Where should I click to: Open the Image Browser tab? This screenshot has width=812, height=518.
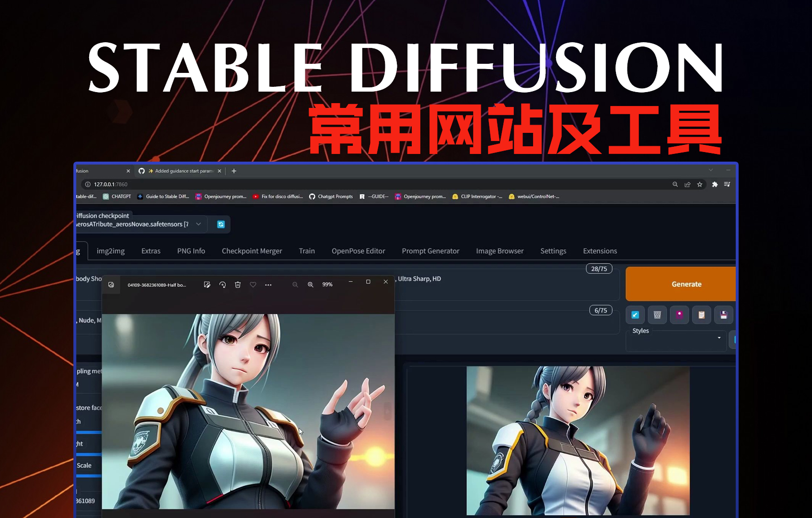coord(500,251)
